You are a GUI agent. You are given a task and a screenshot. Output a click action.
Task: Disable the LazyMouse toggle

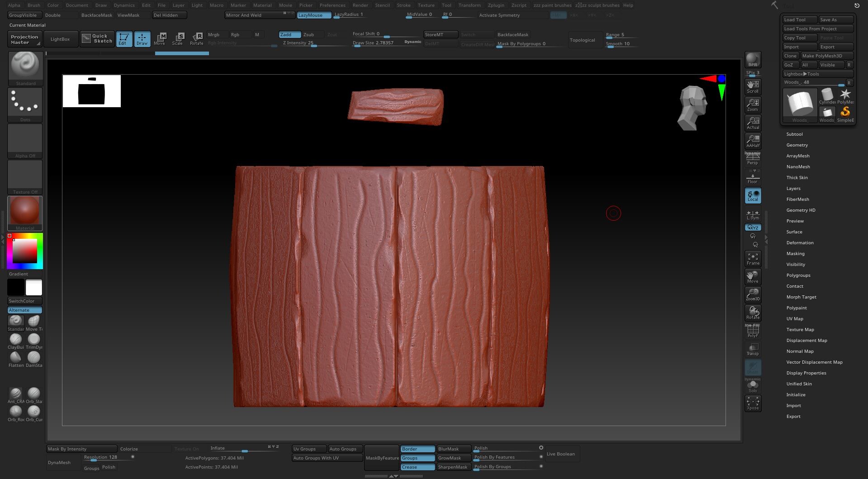(313, 15)
